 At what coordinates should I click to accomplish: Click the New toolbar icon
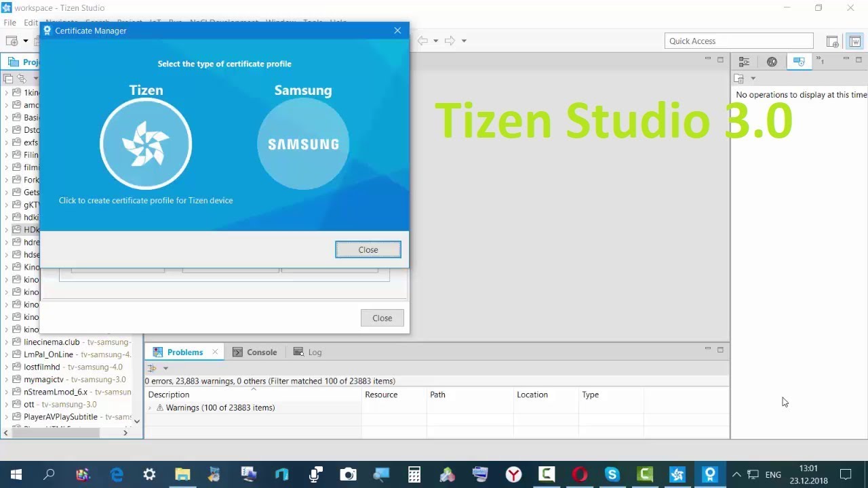[12, 41]
